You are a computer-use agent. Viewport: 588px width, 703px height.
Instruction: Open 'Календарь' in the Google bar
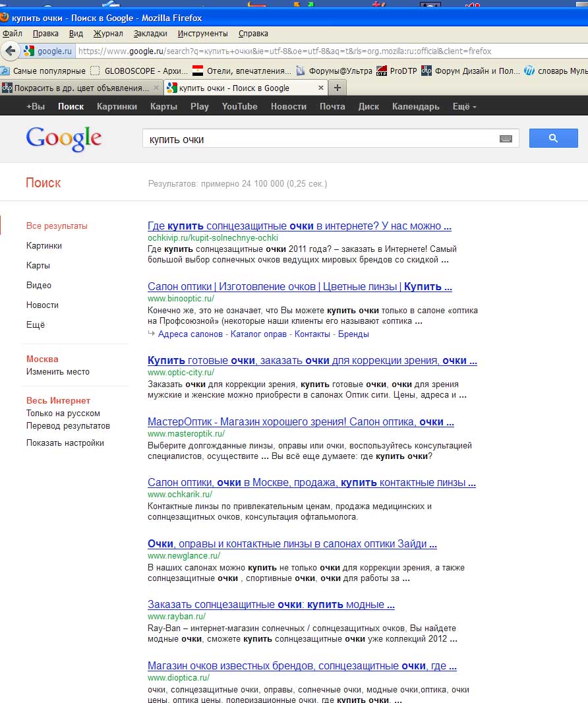coord(415,107)
